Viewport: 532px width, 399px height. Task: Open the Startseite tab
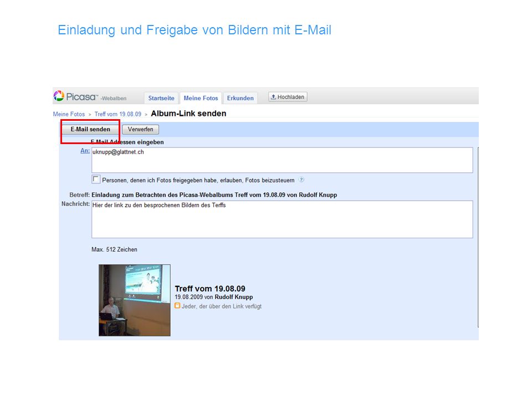click(161, 98)
